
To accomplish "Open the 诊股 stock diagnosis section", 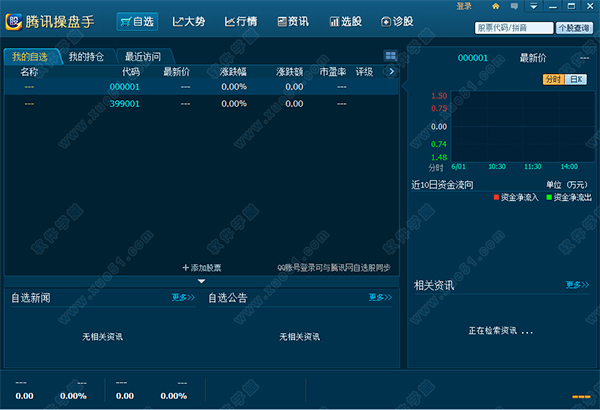I will (x=397, y=22).
